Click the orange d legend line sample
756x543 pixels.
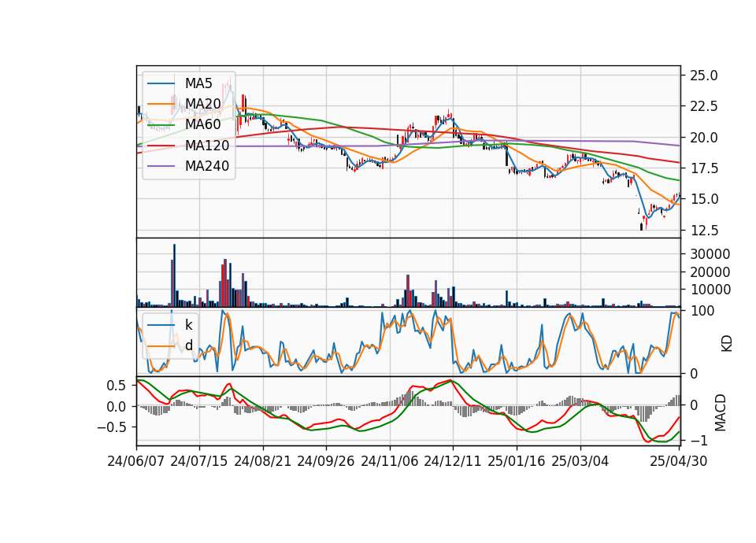(x=161, y=345)
